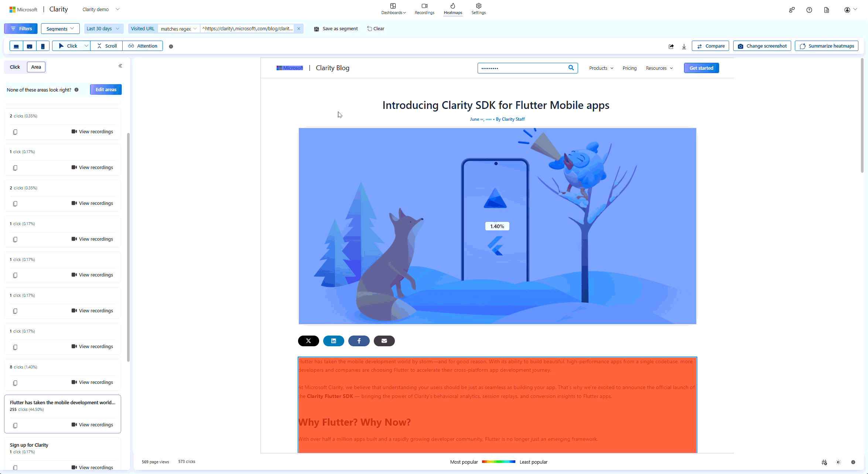Screen dimensions: 868x474
Task: Open the matches regex operator dropdown
Action: pos(179,29)
